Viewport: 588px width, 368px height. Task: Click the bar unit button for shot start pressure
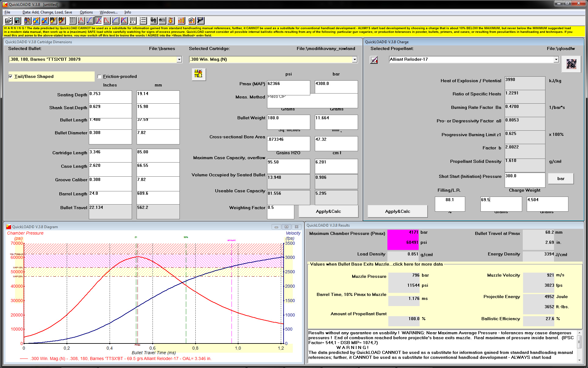click(x=560, y=178)
